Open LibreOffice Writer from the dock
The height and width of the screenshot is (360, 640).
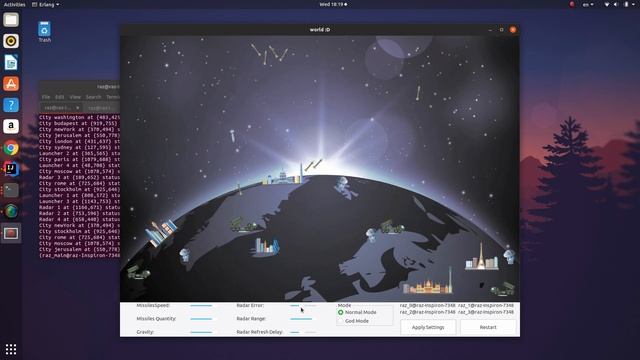pos(11,62)
